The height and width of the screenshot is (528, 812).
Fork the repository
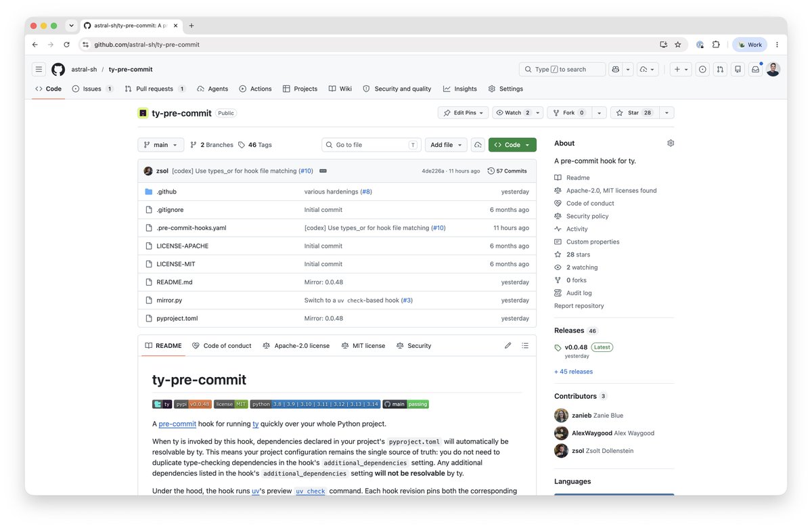click(x=569, y=113)
